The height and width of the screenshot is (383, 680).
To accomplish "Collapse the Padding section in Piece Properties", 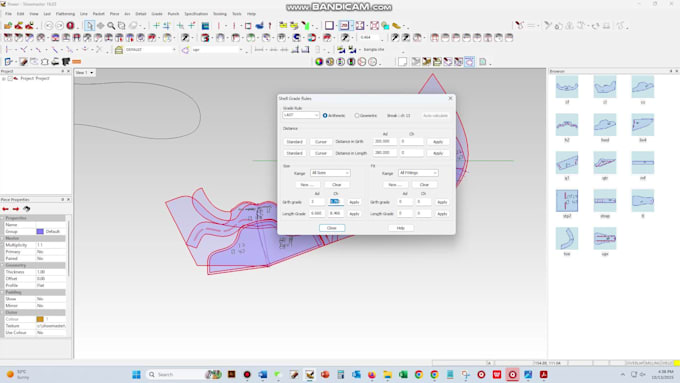I will coord(2,292).
